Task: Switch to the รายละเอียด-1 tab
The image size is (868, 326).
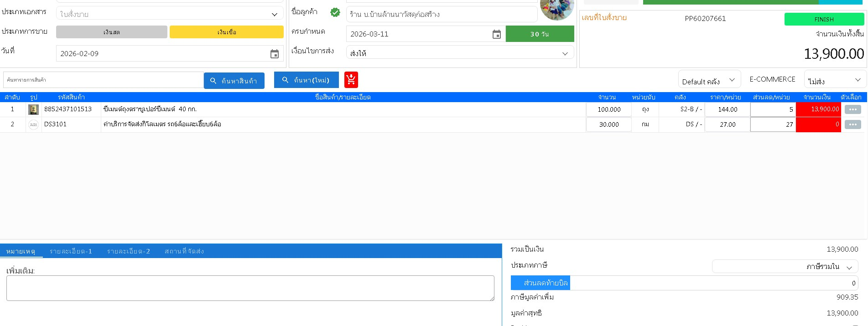Action: [71, 251]
